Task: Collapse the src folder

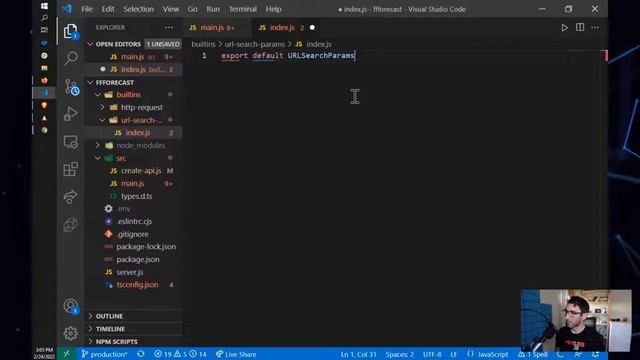Action: point(98,158)
